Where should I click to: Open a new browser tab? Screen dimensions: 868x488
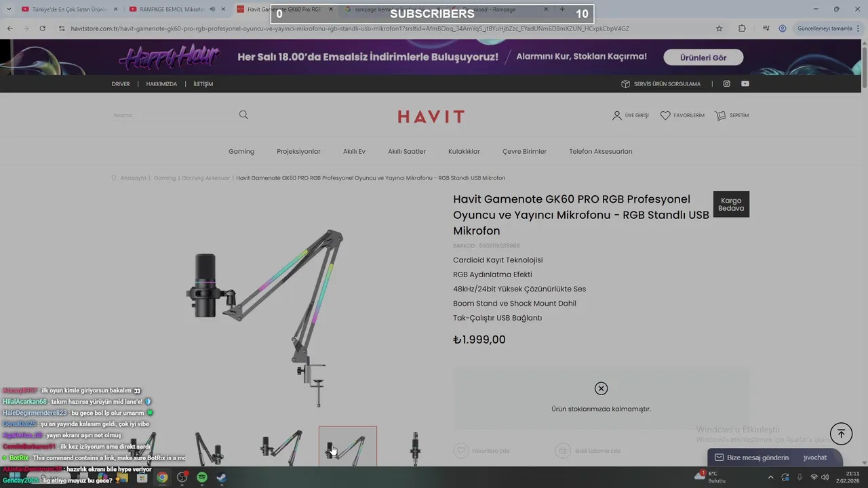[562, 9]
